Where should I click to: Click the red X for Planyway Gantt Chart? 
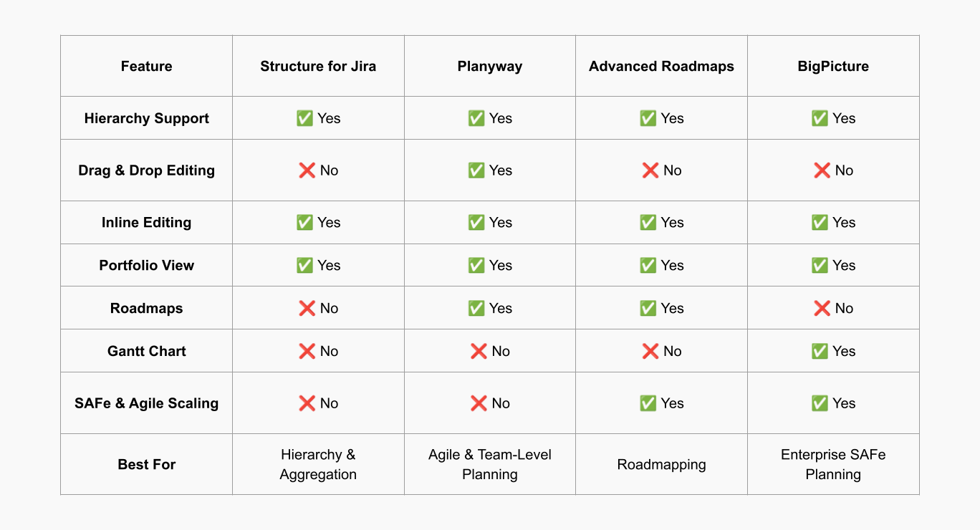(479, 352)
